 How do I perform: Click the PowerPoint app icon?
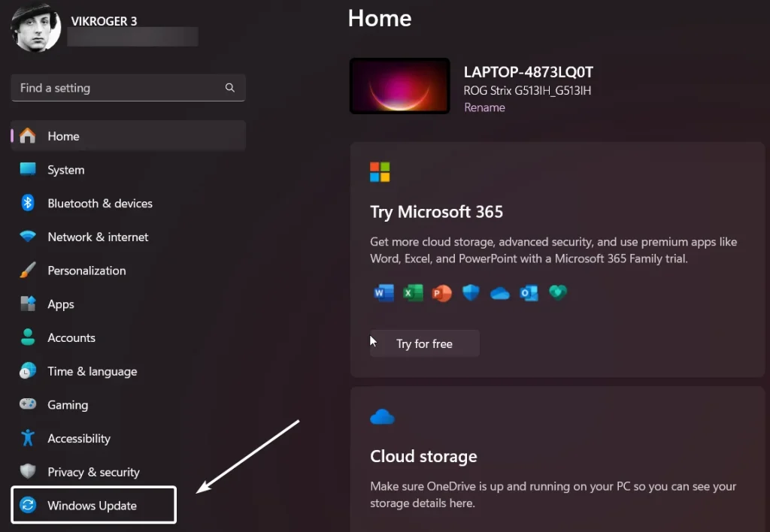click(x=441, y=293)
